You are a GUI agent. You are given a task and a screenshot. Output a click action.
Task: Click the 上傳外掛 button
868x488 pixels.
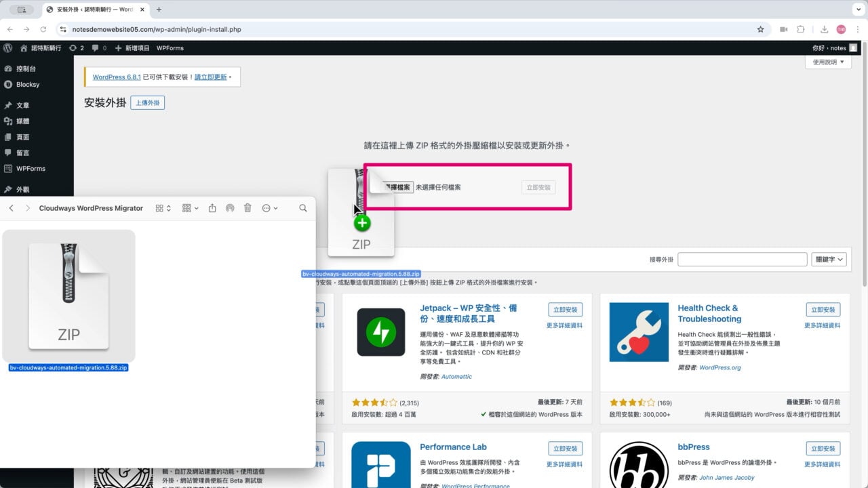(148, 103)
